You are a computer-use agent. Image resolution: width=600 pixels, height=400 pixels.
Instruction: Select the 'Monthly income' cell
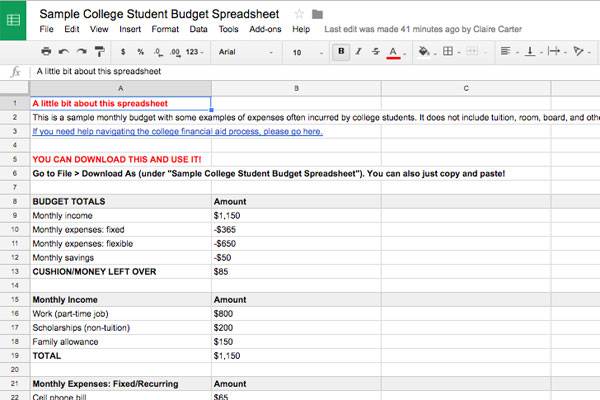coord(121,216)
